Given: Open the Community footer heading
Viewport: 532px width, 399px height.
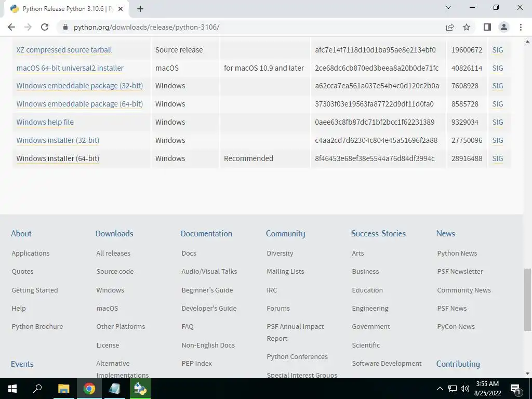Looking at the screenshot, I should click(x=285, y=234).
